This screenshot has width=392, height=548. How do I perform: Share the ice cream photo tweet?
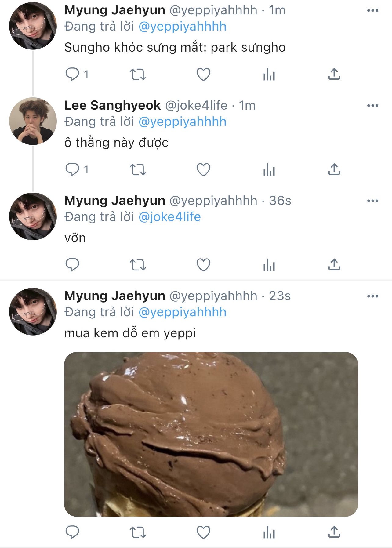coord(334,532)
